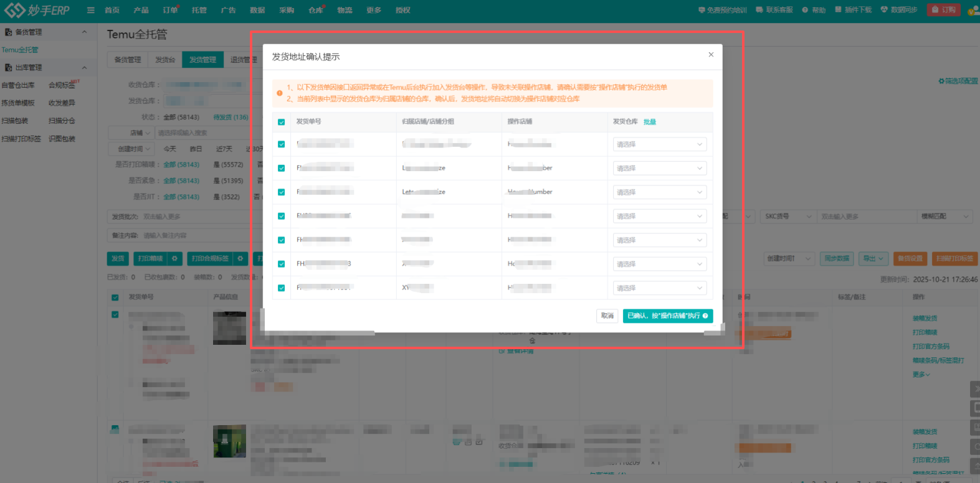This screenshot has height=483, width=980.
Task: Uncheck the dialog row with shipment number ending '3'
Action: click(x=282, y=264)
